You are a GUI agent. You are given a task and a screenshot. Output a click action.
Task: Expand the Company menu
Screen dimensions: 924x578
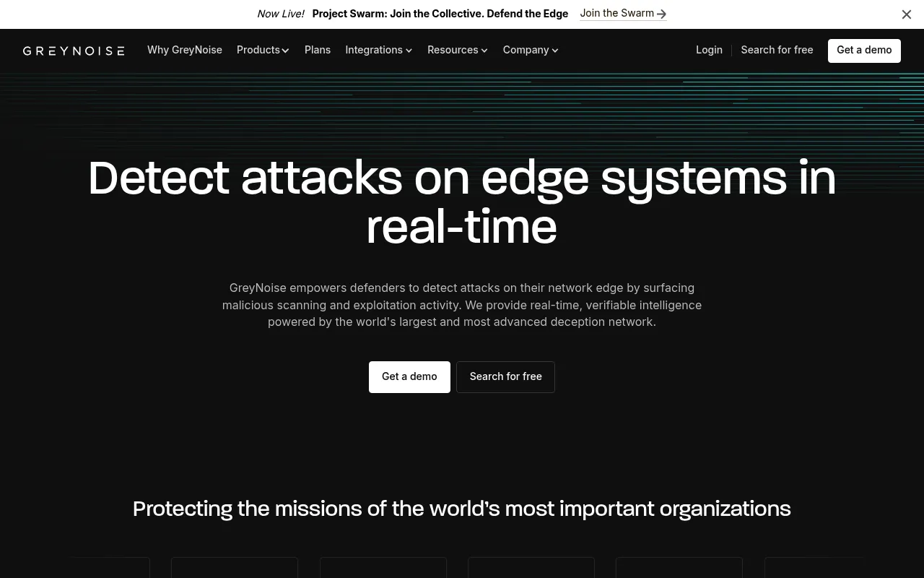pyautogui.click(x=531, y=50)
